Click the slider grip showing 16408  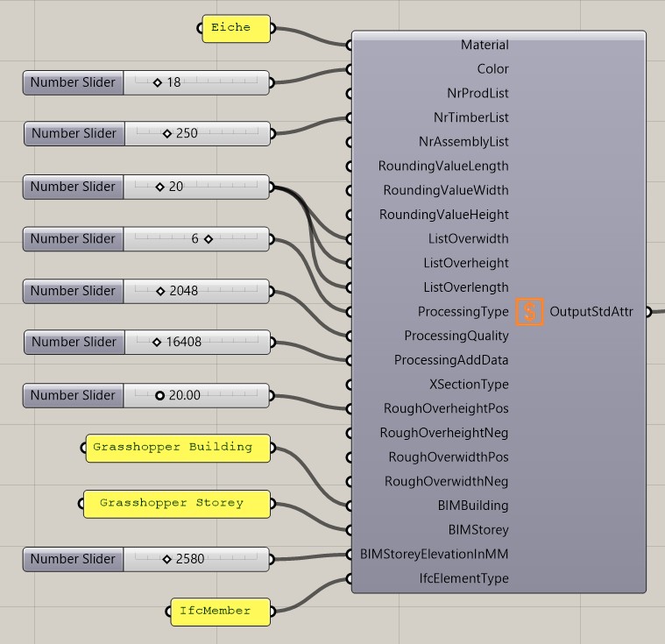tap(157, 342)
